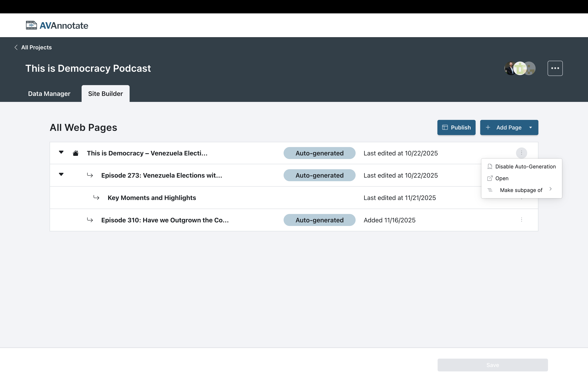Switch to the Data Manager tab
Viewport: 588px width, 382px height.
[49, 94]
